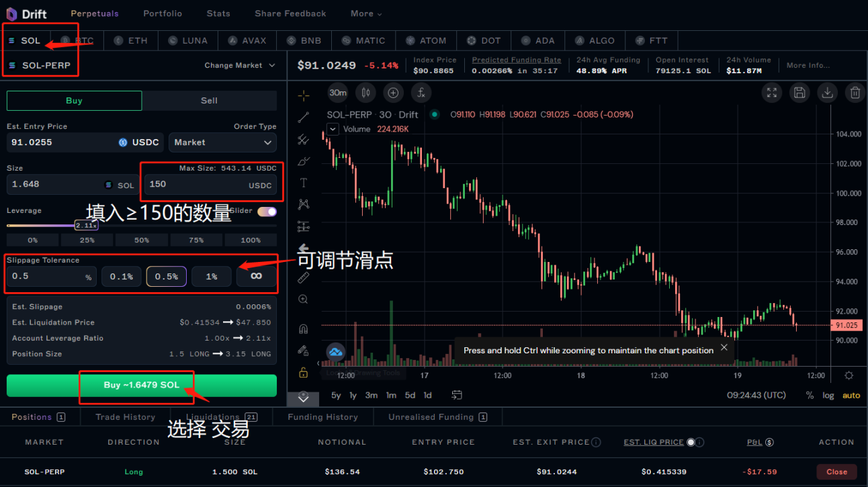The width and height of the screenshot is (868, 487).
Task: Toggle auto scale on chart
Action: tap(851, 395)
